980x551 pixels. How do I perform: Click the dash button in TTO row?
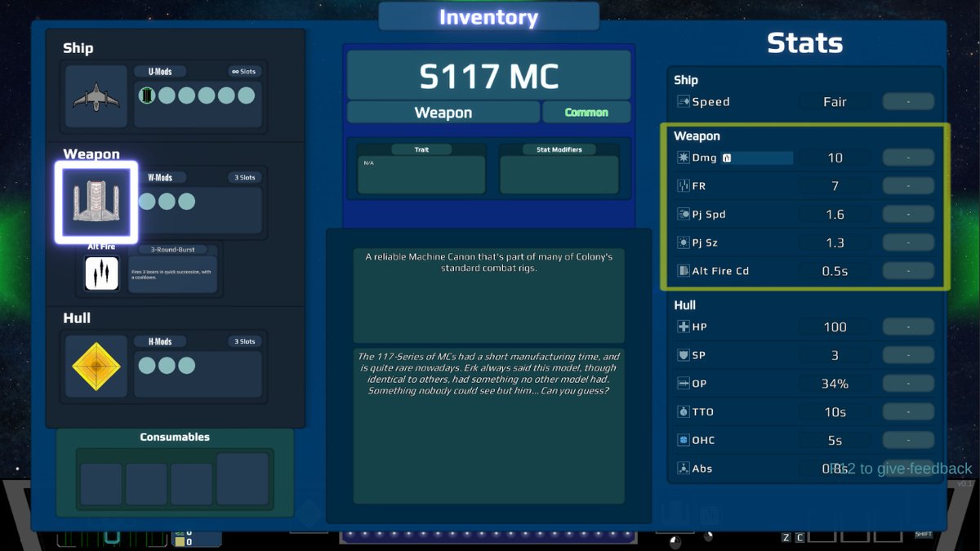click(908, 411)
